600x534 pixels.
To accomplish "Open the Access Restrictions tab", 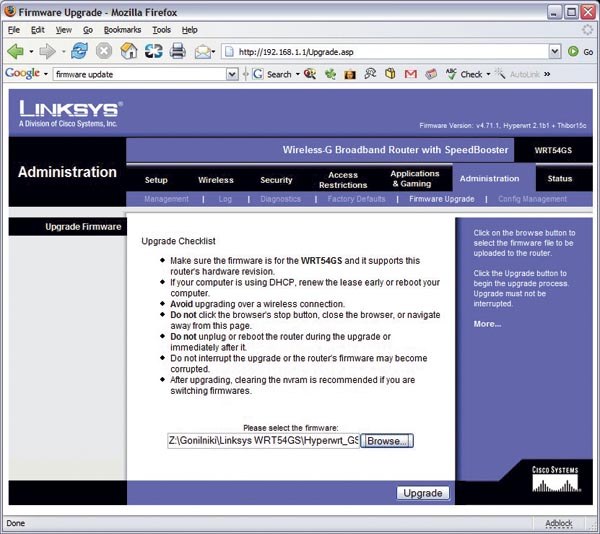I will [343, 180].
